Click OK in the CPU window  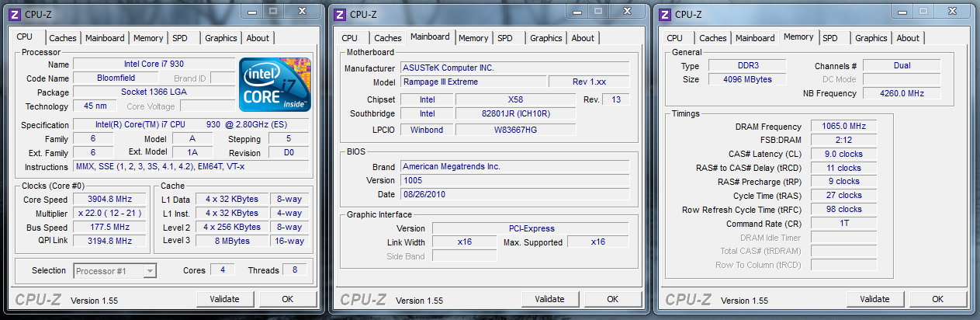287,299
